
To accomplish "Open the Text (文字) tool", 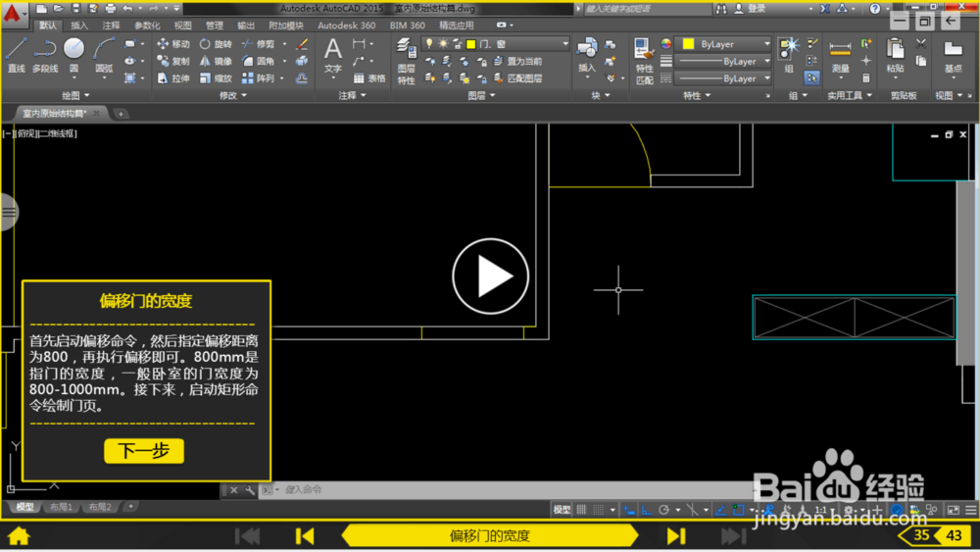I will coord(333,55).
